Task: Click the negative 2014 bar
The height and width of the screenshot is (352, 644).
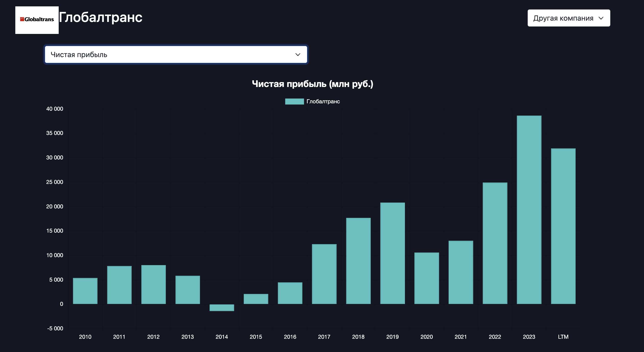Action: (x=222, y=308)
